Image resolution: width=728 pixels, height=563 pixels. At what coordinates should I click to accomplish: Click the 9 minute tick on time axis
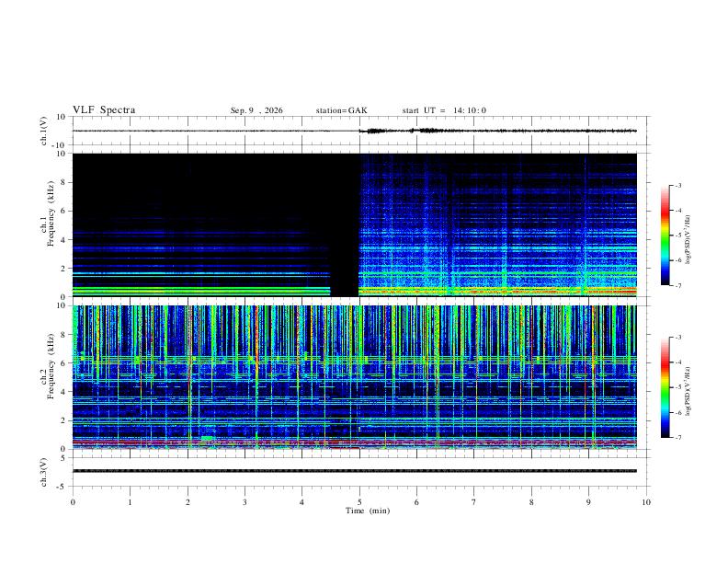click(x=588, y=502)
